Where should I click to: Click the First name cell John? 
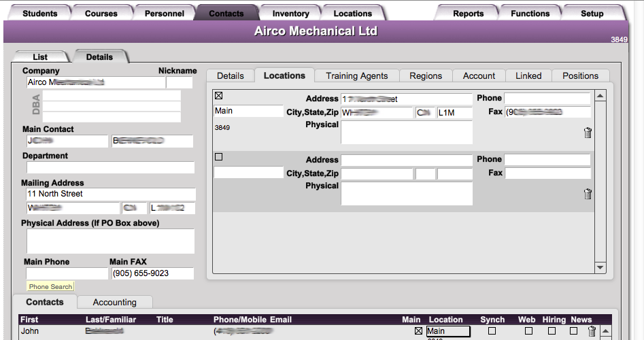pos(29,331)
